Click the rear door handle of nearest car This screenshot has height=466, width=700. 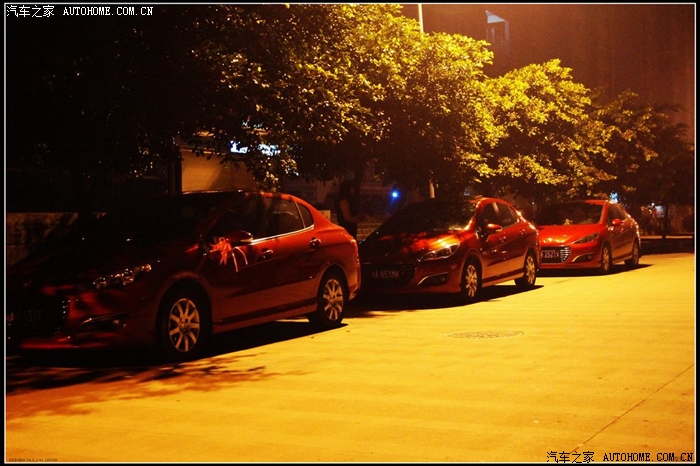coord(315,243)
